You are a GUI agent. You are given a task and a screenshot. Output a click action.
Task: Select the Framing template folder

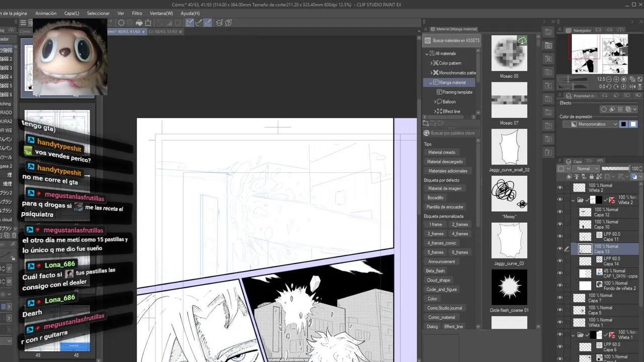[x=454, y=92]
